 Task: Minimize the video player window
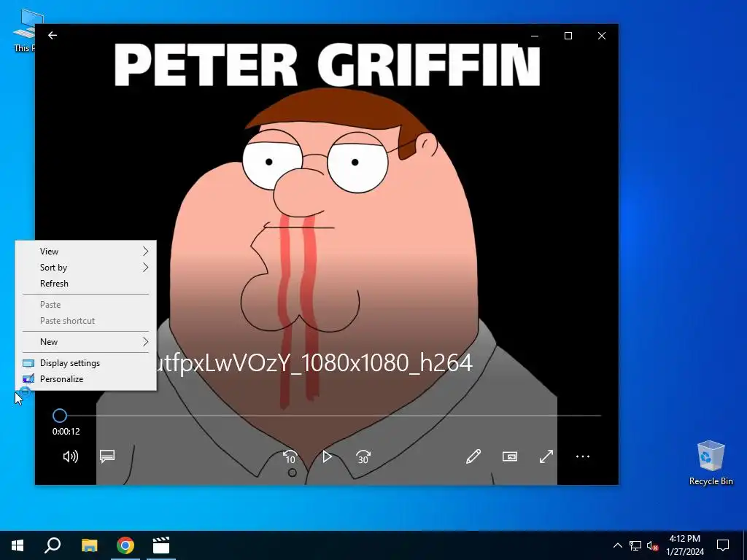pos(535,36)
